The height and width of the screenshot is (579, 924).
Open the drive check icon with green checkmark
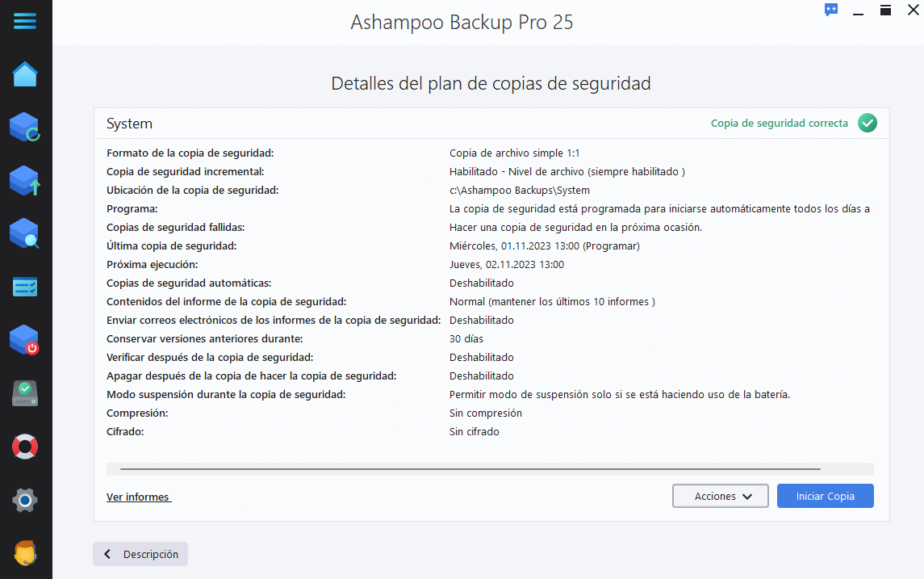(x=25, y=393)
